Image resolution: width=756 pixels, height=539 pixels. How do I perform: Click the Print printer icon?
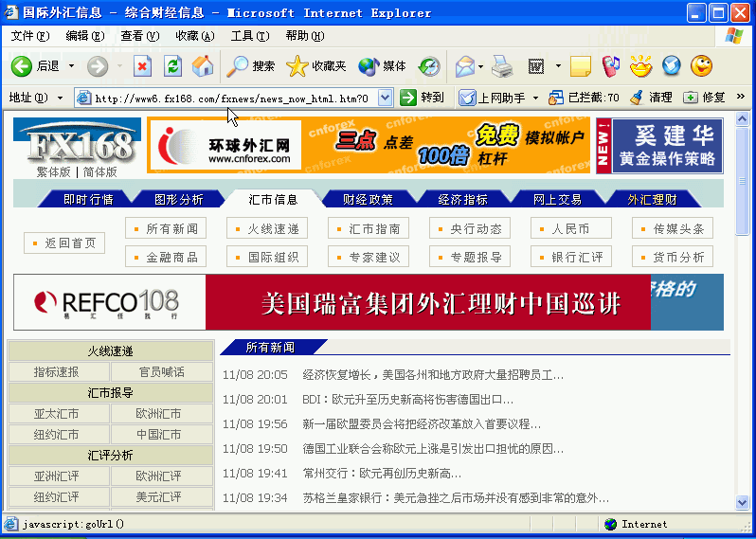[x=501, y=66]
